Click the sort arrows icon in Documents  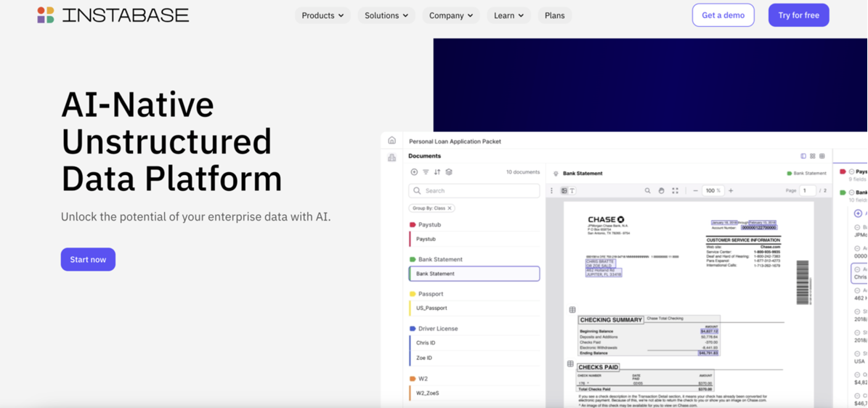tap(437, 172)
